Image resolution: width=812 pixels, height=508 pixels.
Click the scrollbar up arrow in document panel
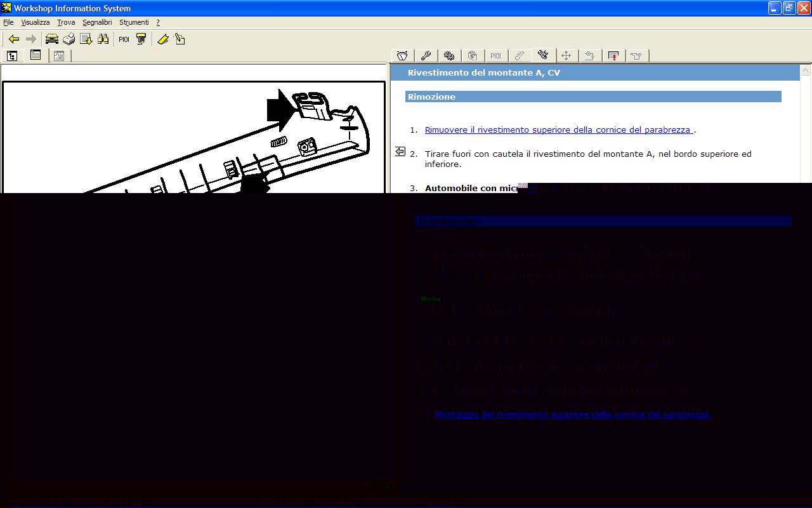(806, 70)
